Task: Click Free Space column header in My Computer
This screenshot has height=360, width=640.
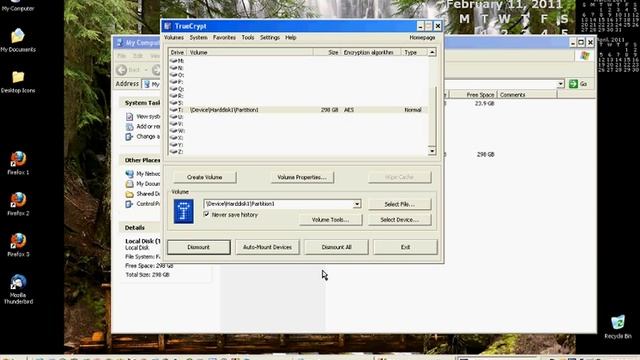Action: (x=473, y=95)
